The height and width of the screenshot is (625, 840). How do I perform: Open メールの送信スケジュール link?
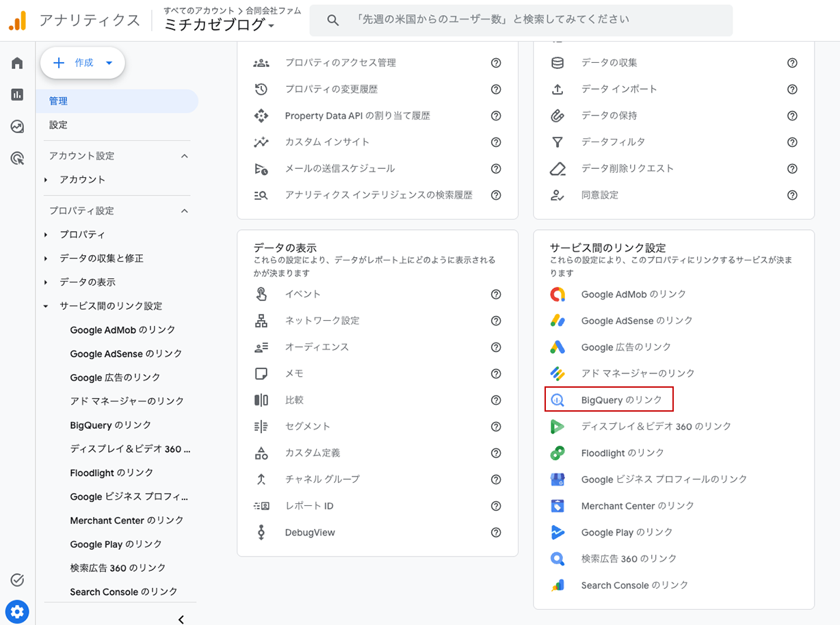340,168
